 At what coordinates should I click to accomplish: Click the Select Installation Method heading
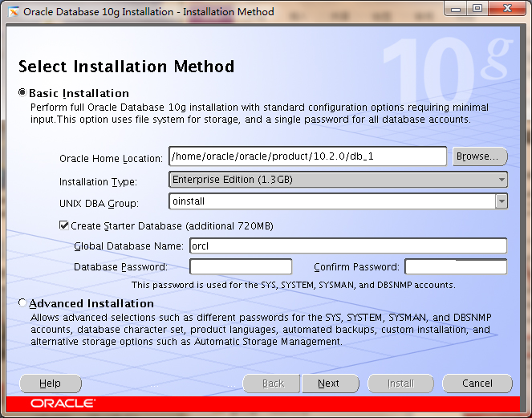point(126,66)
